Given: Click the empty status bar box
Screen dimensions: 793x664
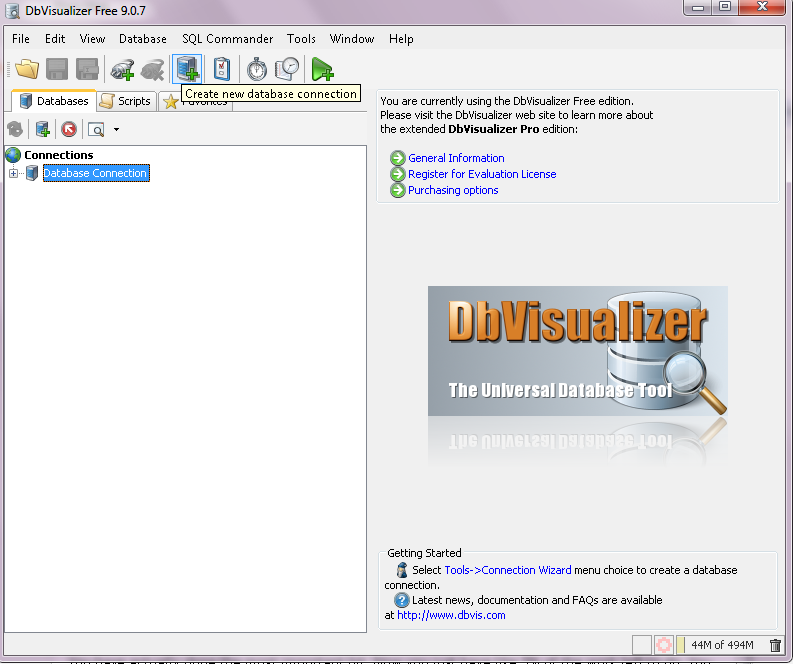Looking at the screenshot, I should pyautogui.click(x=642, y=645).
